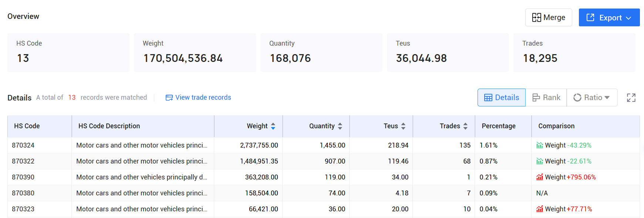This screenshot has width=644, height=218.
Task: Sort table by Trades column arrows
Action: (x=465, y=126)
